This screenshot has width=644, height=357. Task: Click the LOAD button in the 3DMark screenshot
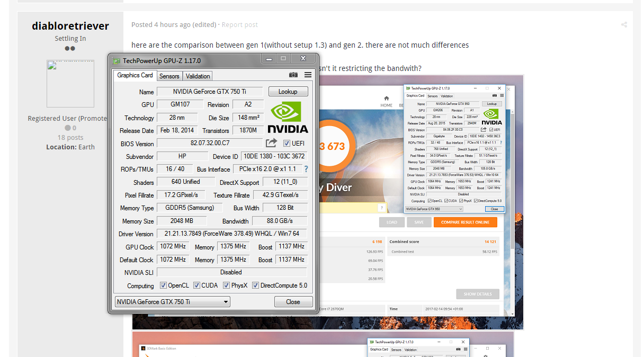tap(392, 222)
